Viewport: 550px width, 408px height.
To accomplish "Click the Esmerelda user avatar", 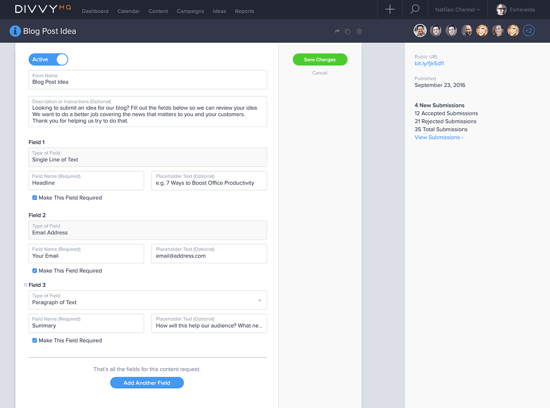I will [501, 10].
